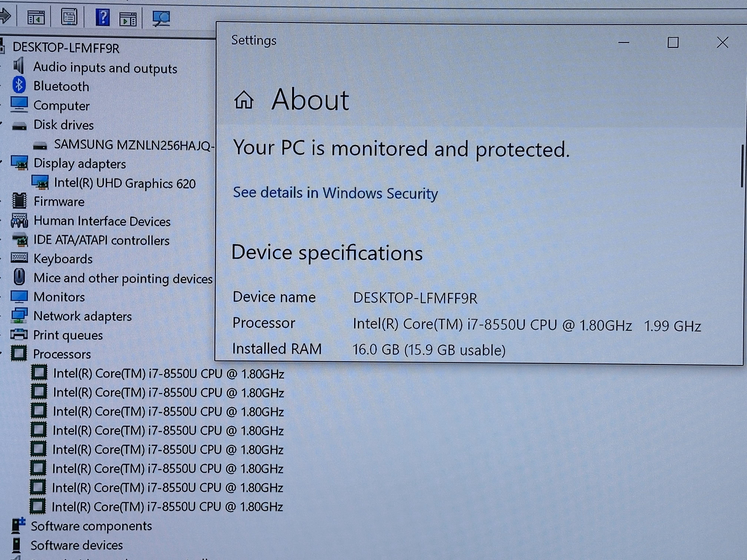Select Software components category

pos(91,526)
